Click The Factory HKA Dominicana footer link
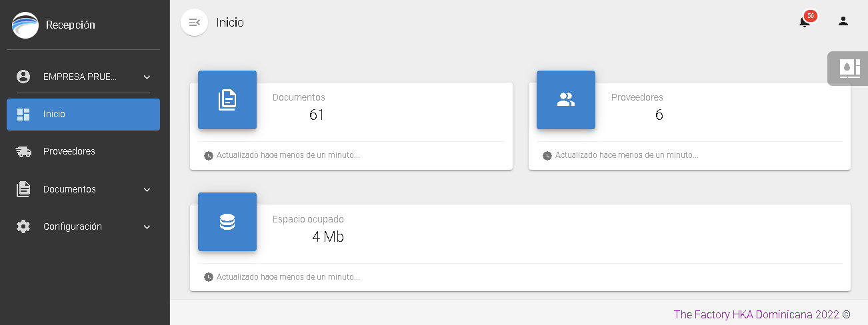This screenshot has height=325, width=868. (x=756, y=314)
